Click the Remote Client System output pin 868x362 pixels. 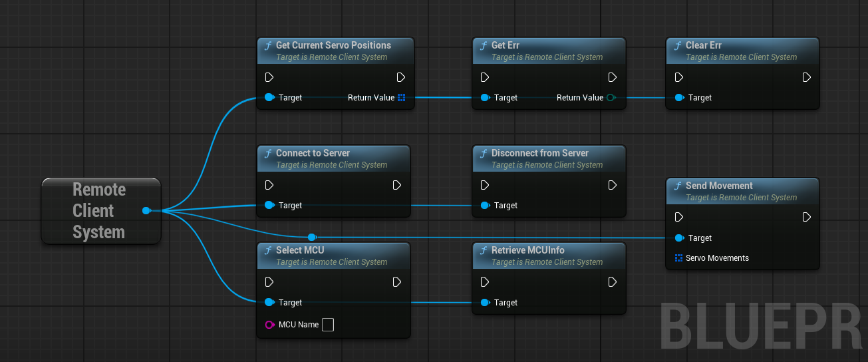[146, 211]
